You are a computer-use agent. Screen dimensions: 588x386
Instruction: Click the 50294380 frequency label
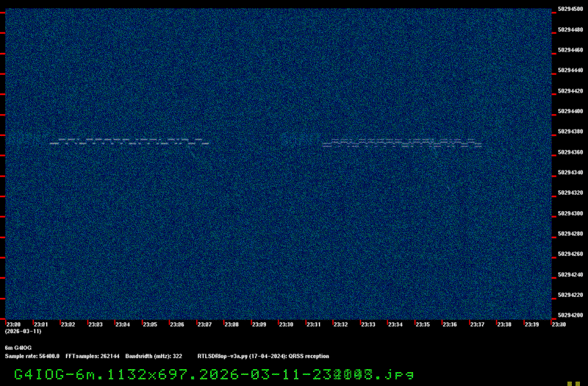pyautogui.click(x=570, y=132)
